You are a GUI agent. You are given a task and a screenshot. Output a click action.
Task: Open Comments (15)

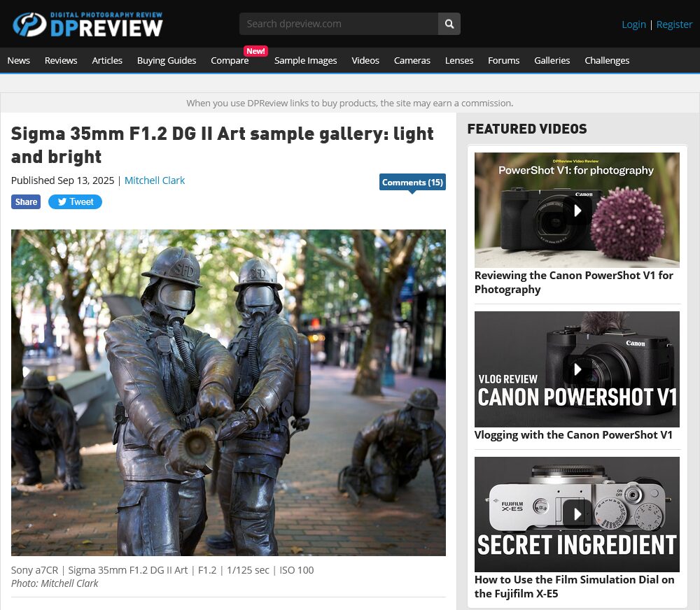pos(412,182)
